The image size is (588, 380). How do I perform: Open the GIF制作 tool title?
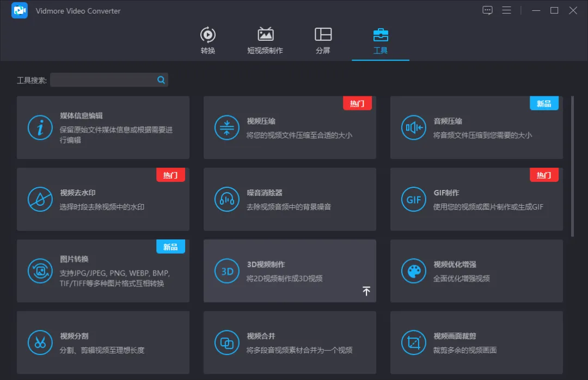click(x=446, y=193)
